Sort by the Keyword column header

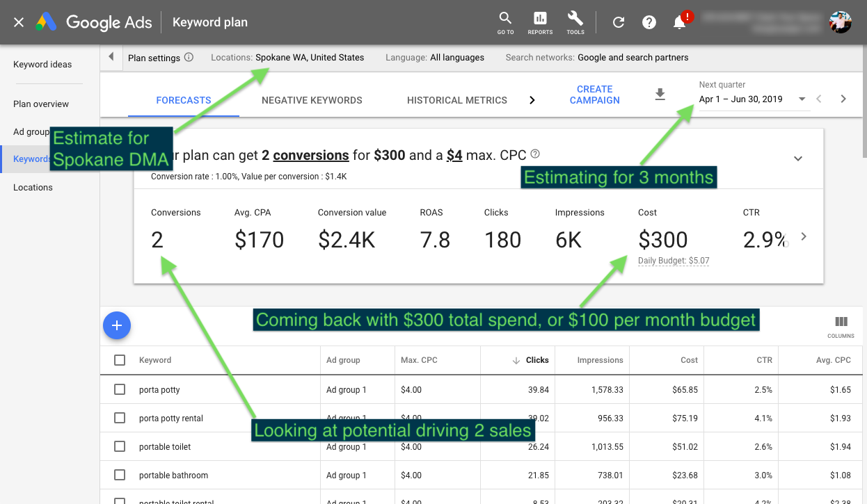155,360
